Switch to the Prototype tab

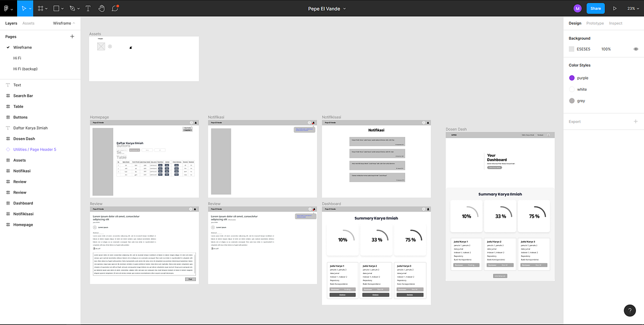[x=595, y=23]
